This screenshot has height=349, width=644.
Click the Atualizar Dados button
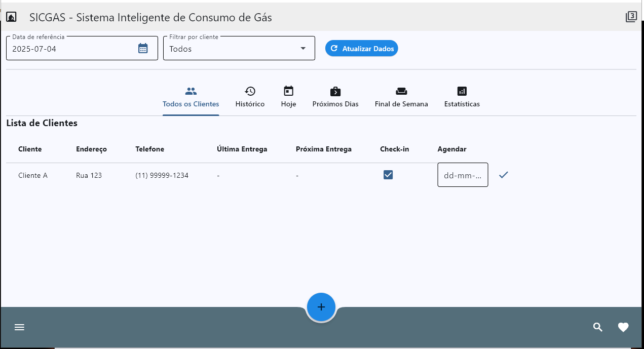click(x=362, y=49)
